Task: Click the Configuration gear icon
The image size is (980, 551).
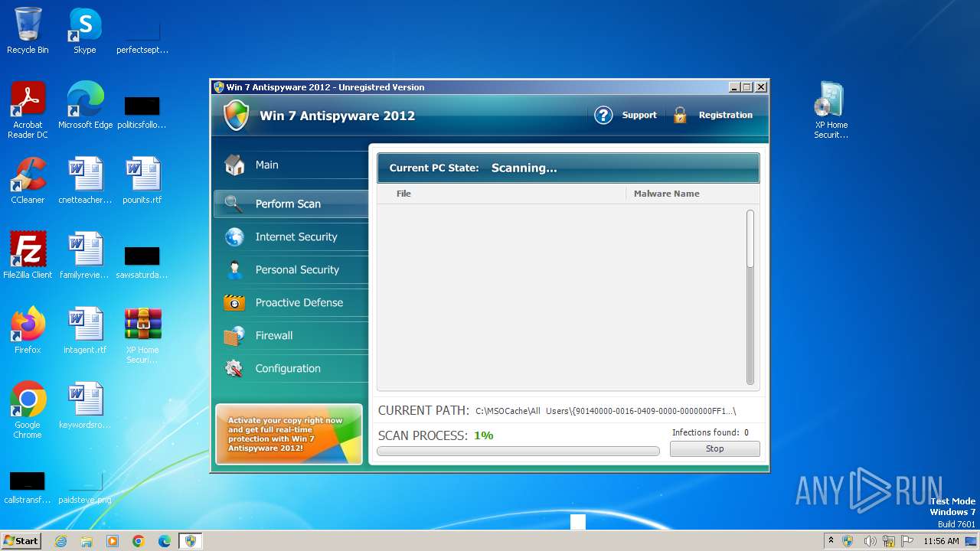Action: click(x=234, y=368)
